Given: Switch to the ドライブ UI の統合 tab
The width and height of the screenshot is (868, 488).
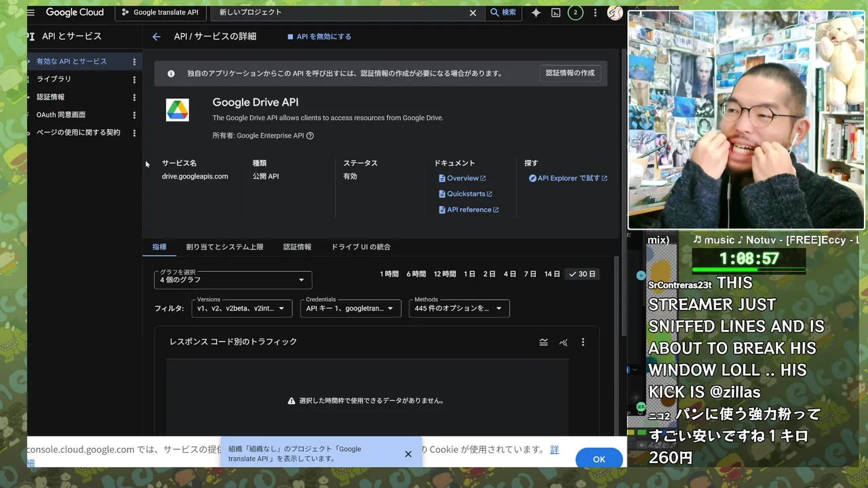Looking at the screenshot, I should (x=361, y=247).
